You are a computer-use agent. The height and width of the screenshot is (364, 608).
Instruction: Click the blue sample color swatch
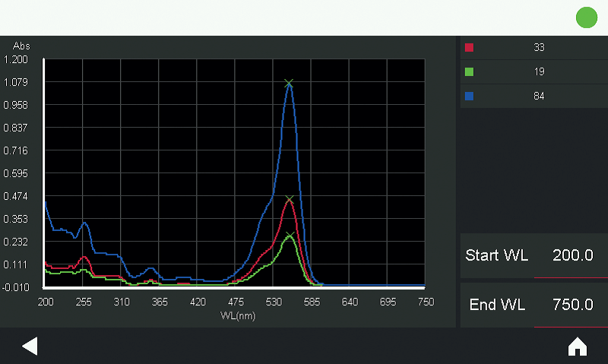click(x=469, y=97)
